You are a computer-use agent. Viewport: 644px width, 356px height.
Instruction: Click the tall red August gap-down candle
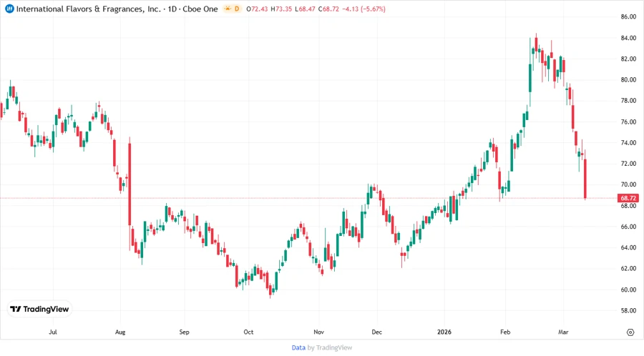(130, 184)
